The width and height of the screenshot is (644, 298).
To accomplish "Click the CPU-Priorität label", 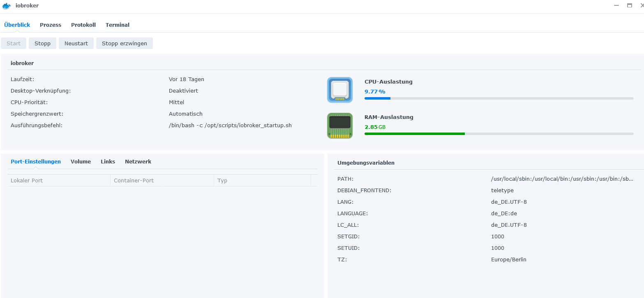I will point(29,102).
